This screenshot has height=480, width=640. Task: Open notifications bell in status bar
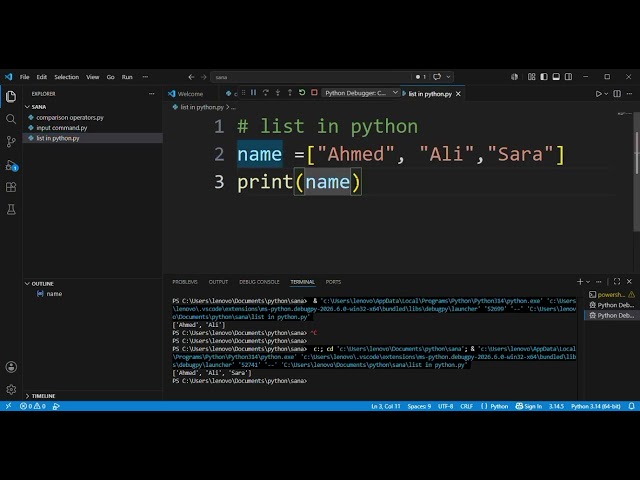(631, 406)
